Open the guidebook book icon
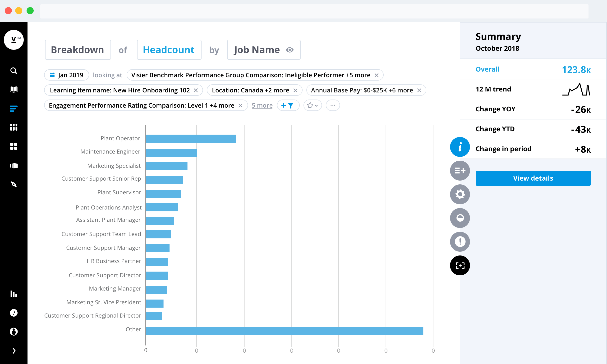Viewport: 607px width, 364px height. pos(14,90)
